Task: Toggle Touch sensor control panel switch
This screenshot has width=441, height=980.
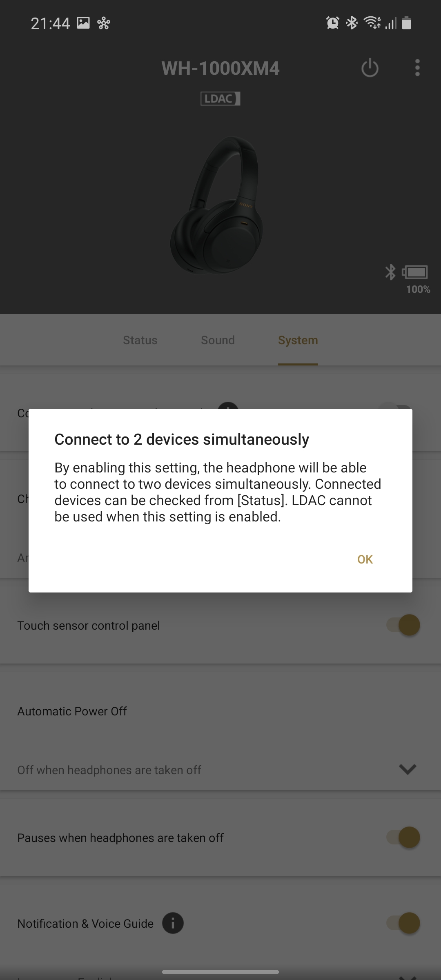Action: pyautogui.click(x=403, y=625)
